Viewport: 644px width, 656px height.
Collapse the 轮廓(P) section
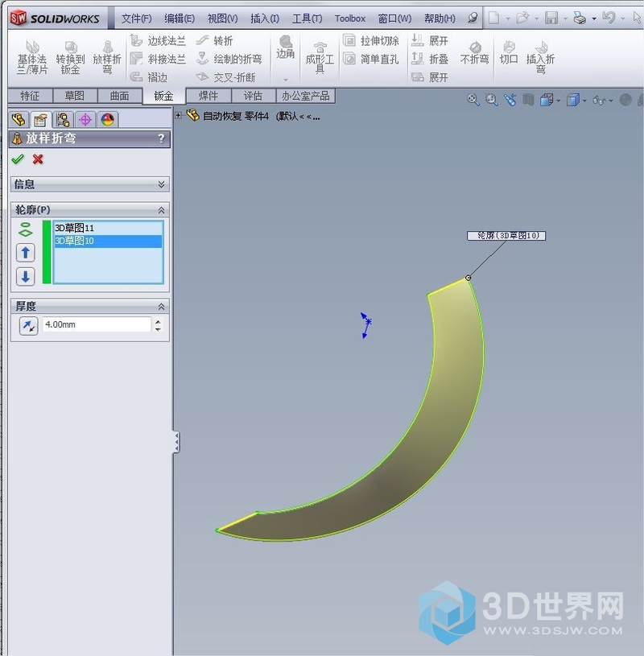pos(161,209)
